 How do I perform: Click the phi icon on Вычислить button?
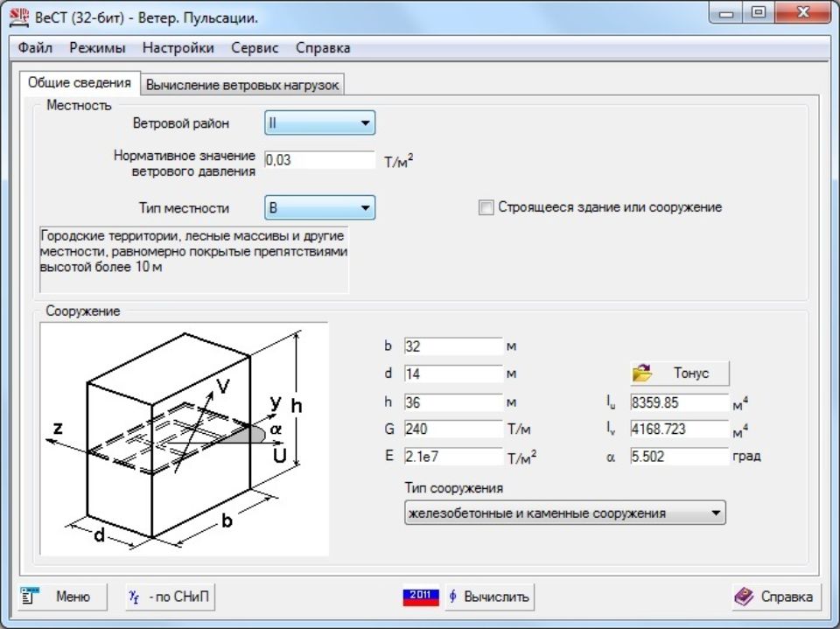point(452,597)
